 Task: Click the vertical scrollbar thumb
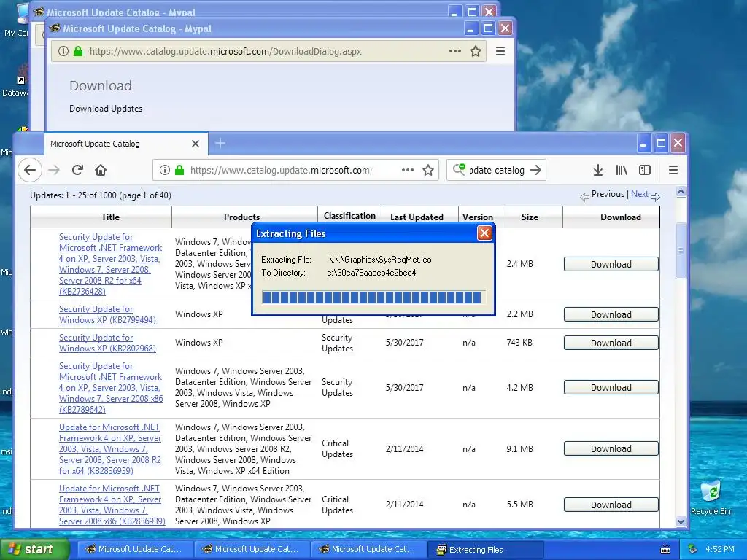point(681,251)
